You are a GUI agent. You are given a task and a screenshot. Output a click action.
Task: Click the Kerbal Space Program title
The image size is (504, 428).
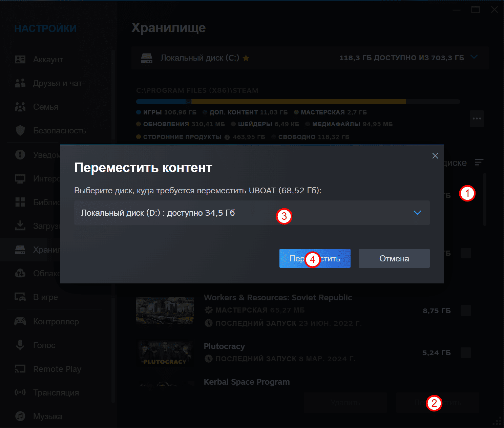pyautogui.click(x=247, y=382)
